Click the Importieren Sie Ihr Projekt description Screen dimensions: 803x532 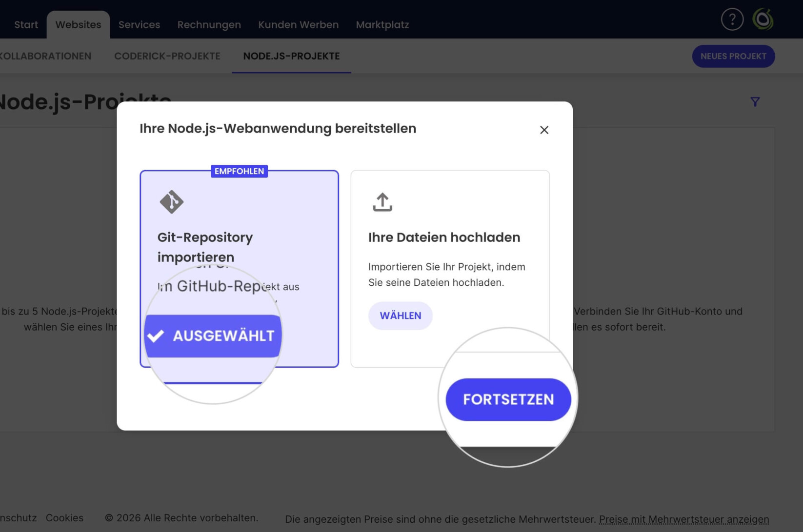446,275
